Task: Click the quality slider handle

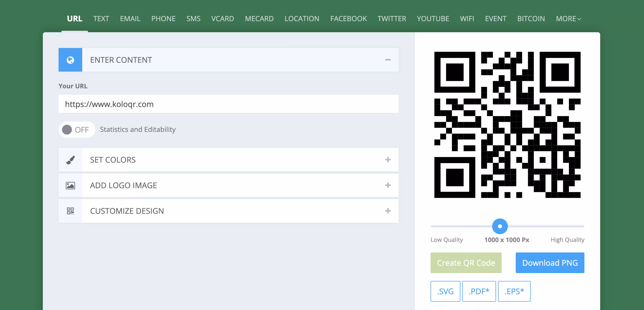Action: (x=500, y=226)
